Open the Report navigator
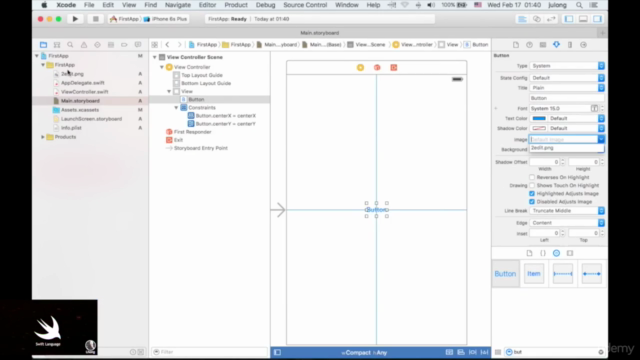This screenshot has width=640, height=360. click(138, 45)
